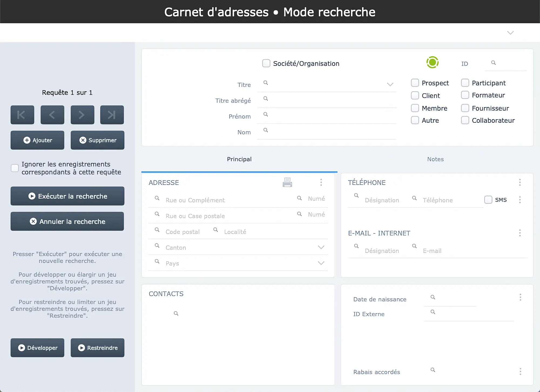Click the chevron to collapse top panel
This screenshot has width=540, height=392.
511,32
